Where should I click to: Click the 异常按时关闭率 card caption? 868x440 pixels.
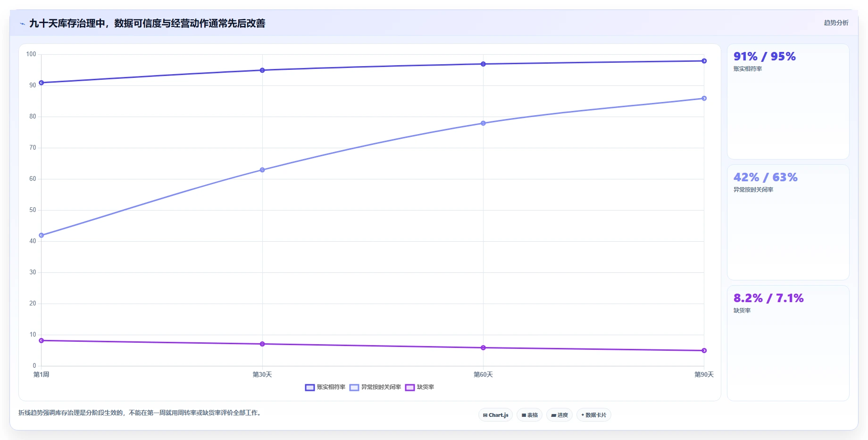click(x=753, y=190)
